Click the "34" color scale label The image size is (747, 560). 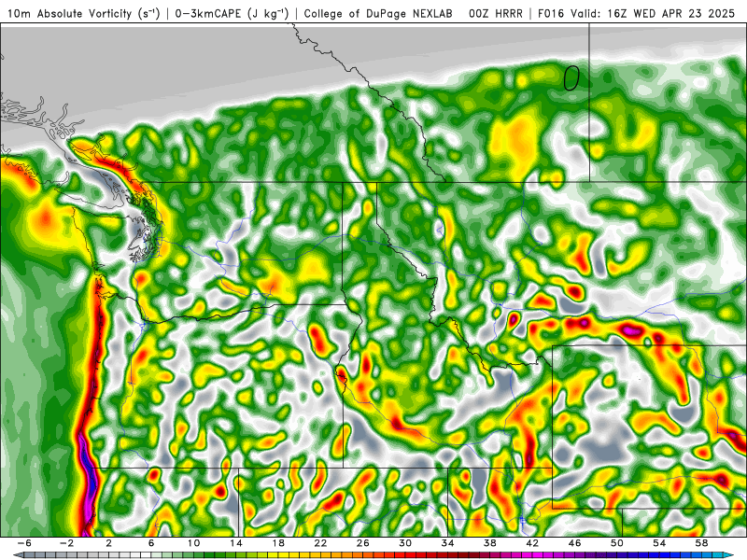click(448, 543)
